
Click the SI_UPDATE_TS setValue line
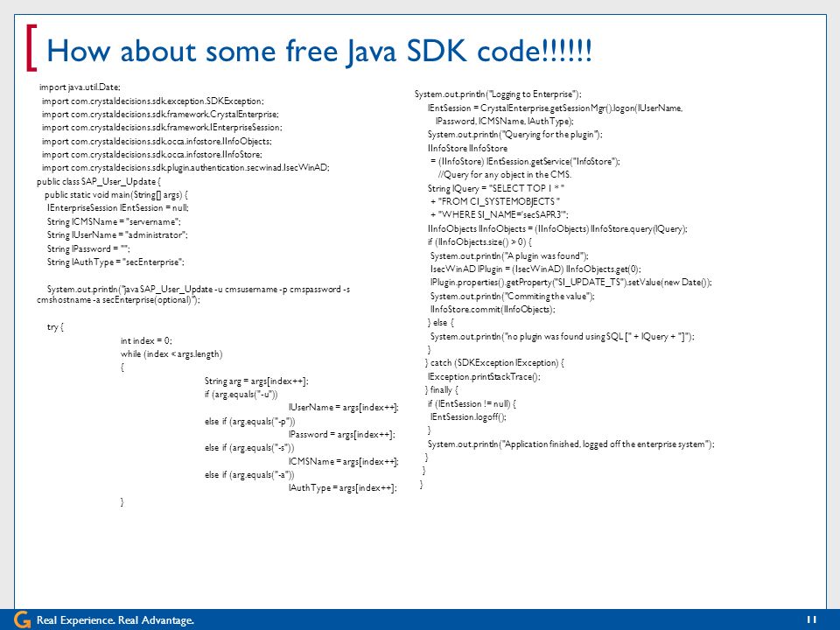(x=571, y=283)
